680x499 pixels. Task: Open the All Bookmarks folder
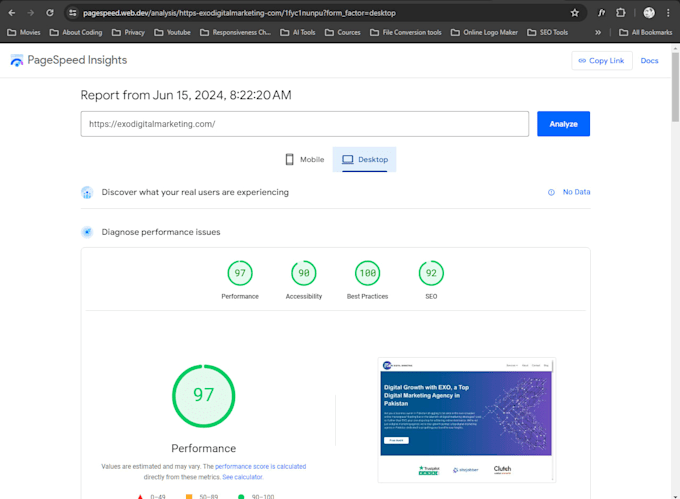pyautogui.click(x=646, y=33)
